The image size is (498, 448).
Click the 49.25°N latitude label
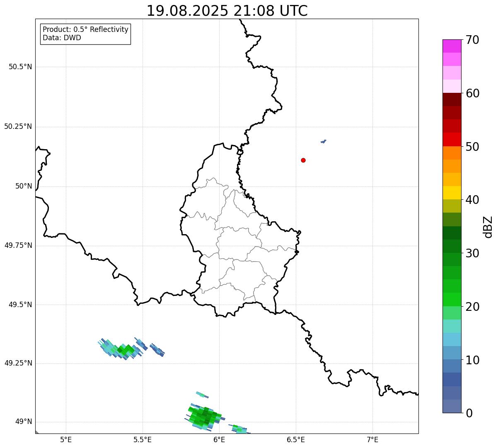tap(18, 363)
